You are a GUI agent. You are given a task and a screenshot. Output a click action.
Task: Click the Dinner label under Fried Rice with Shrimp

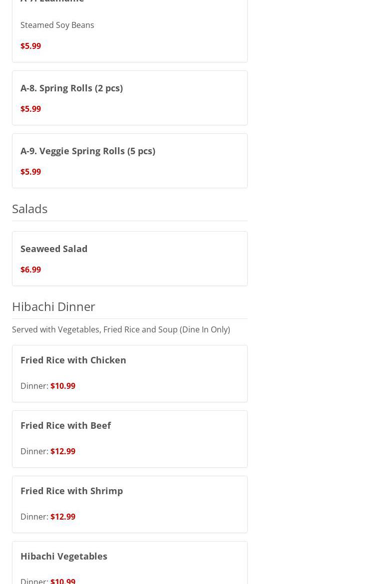click(x=34, y=517)
